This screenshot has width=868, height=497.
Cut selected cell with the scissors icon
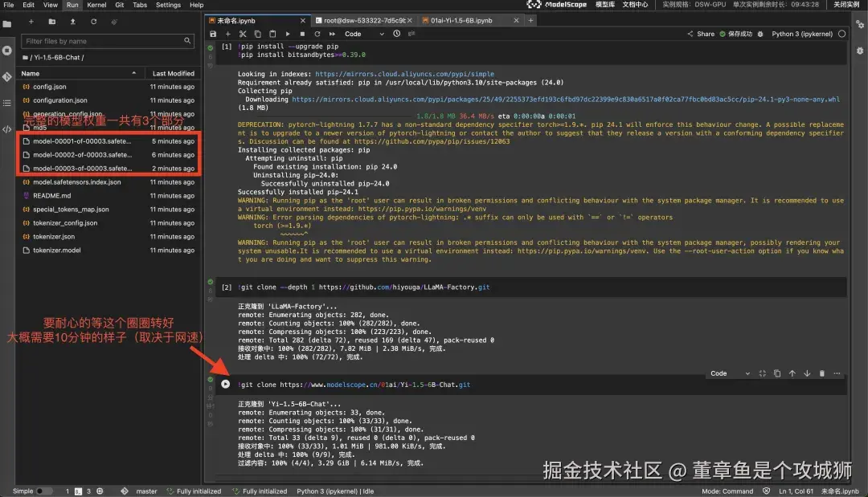243,34
